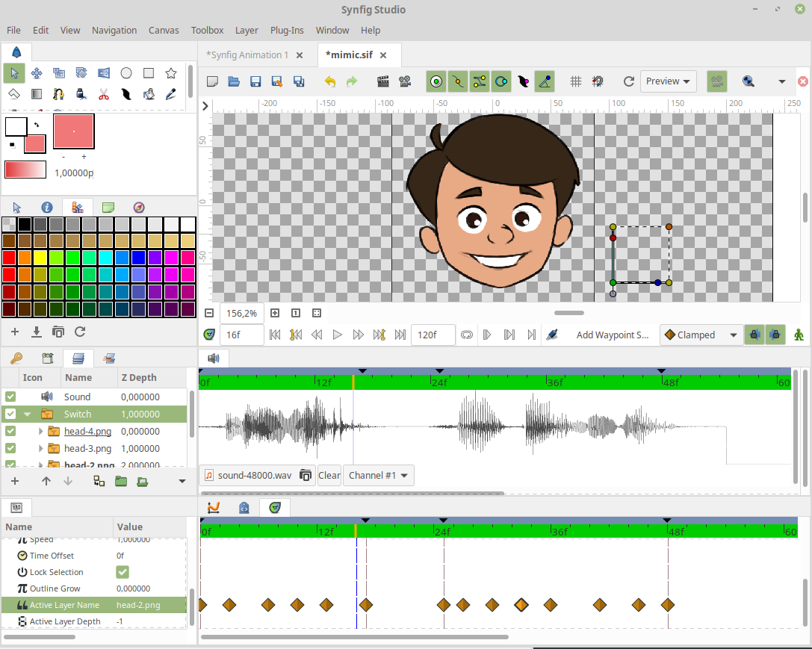Select the Transform tool
This screenshot has height=649, width=812.
[x=14, y=73]
